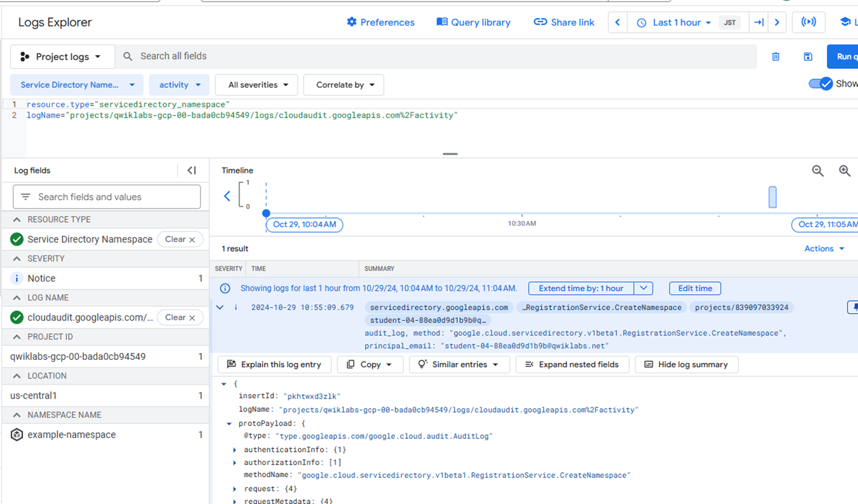The width and height of the screenshot is (858, 504).
Task: Shift timeline back with left chevron
Action: pyautogui.click(x=227, y=196)
